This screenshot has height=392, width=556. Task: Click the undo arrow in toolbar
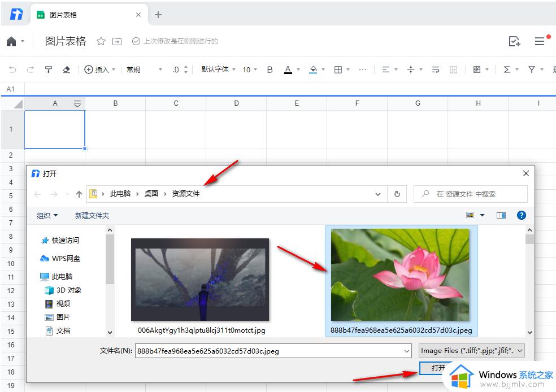click(12, 69)
